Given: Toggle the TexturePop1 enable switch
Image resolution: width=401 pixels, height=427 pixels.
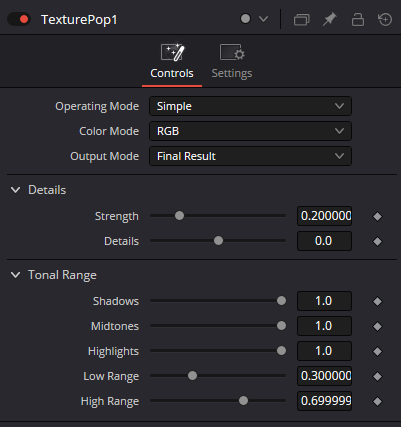Looking at the screenshot, I should pyautogui.click(x=19, y=19).
